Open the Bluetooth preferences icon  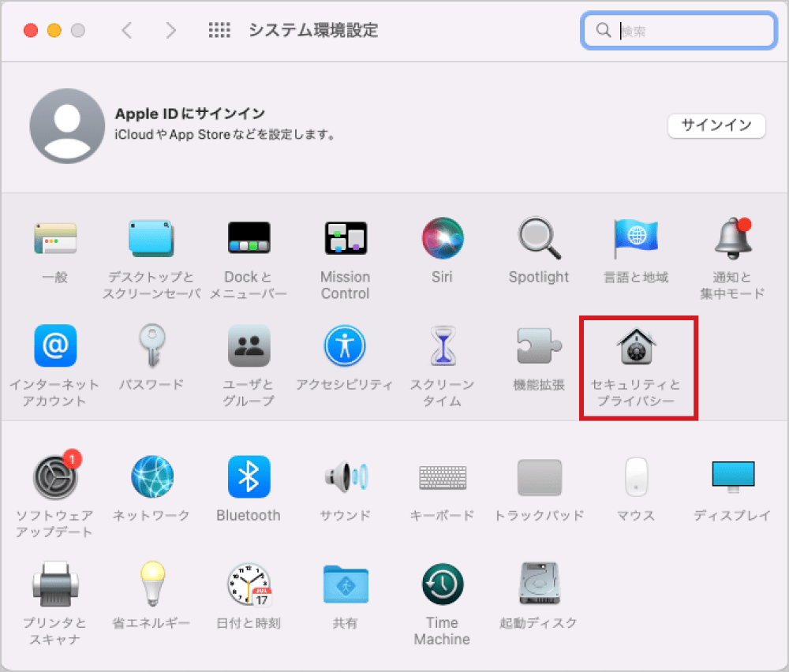249,476
